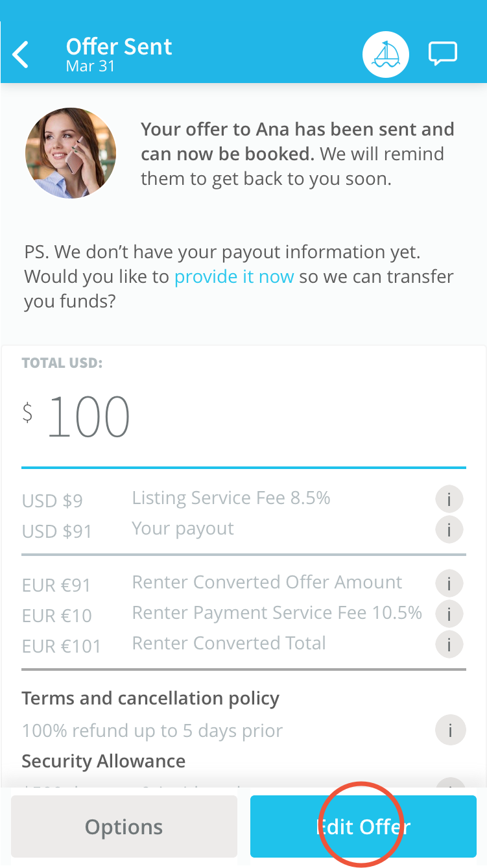Select the Offer Sent header title
This screenshot has width=487, height=868.
(119, 47)
